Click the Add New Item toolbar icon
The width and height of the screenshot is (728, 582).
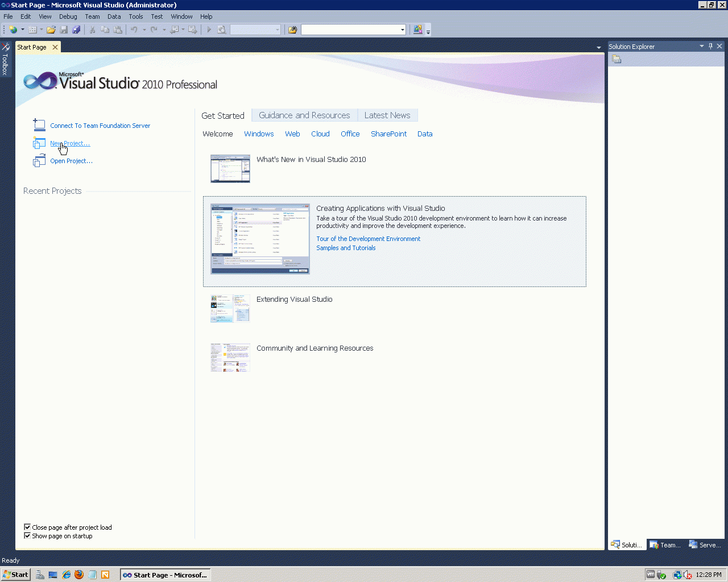click(x=33, y=30)
